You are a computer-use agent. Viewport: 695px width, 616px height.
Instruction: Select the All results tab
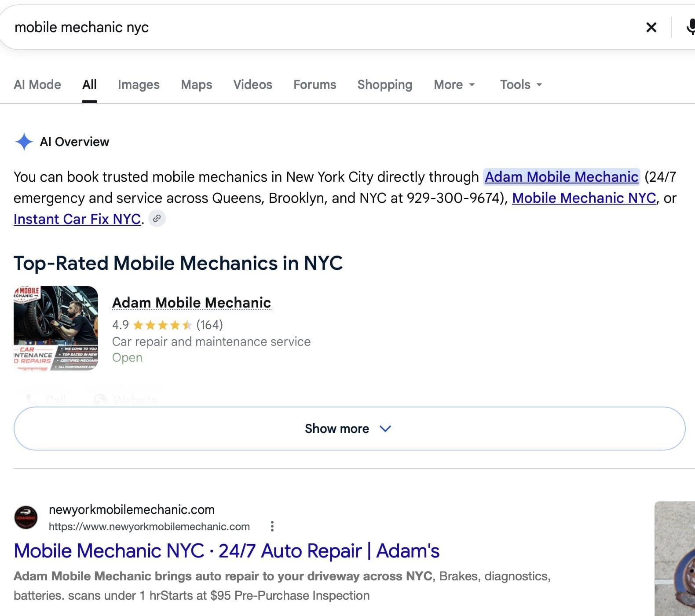[x=89, y=84]
